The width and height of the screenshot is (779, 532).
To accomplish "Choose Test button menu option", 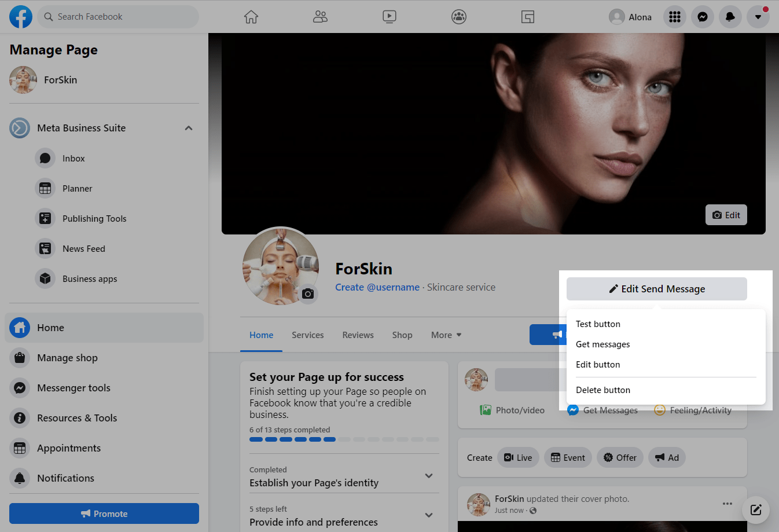I will 598,324.
